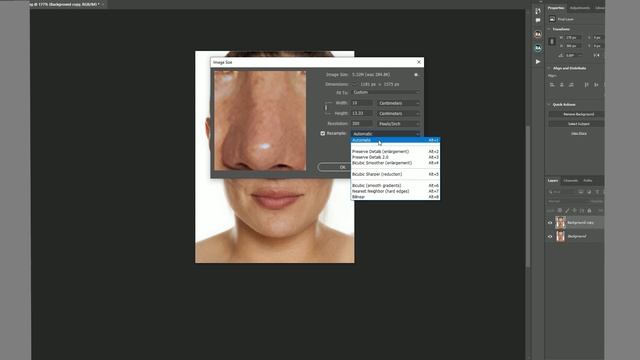Lock image pixels brush icon in Layers

pyautogui.click(x=567, y=211)
